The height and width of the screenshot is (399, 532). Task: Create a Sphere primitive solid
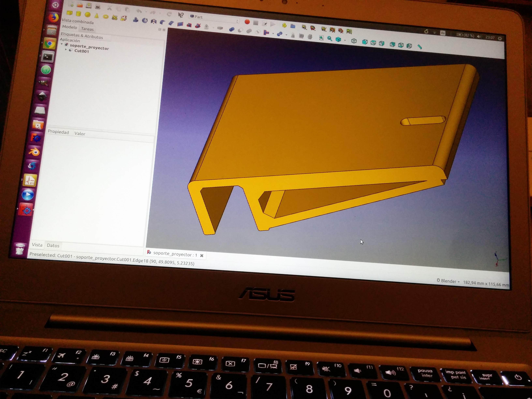pos(88,15)
